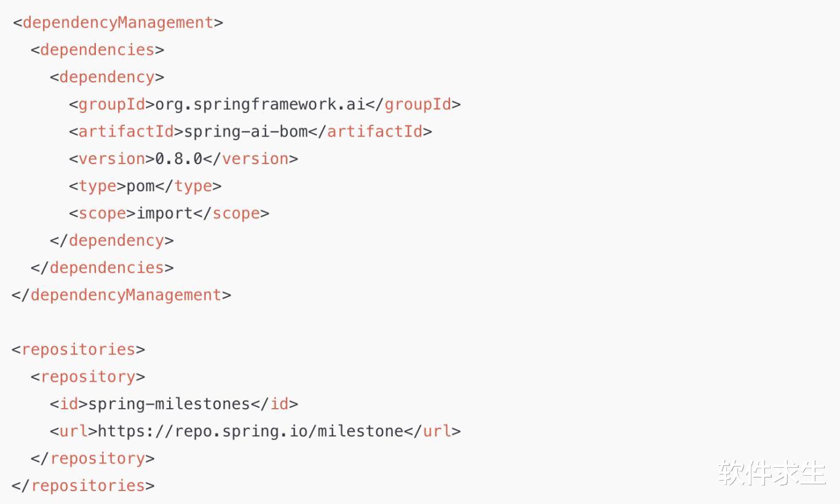The height and width of the screenshot is (504, 840).
Task: Click the closing dependencyManagement tag
Action: point(121,295)
